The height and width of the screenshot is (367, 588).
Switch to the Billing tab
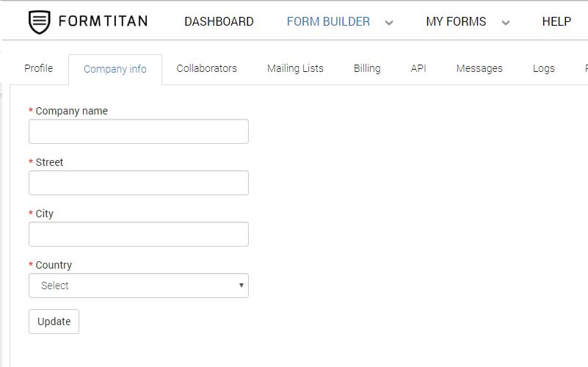[367, 68]
